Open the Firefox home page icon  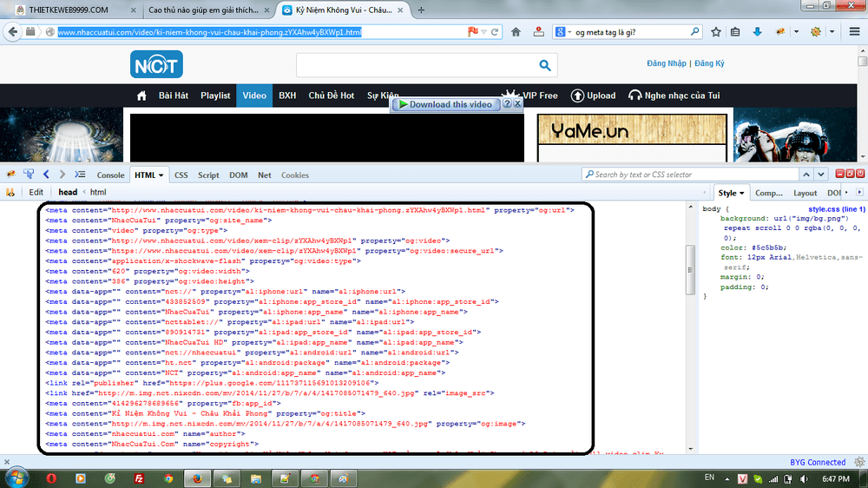tap(516, 32)
